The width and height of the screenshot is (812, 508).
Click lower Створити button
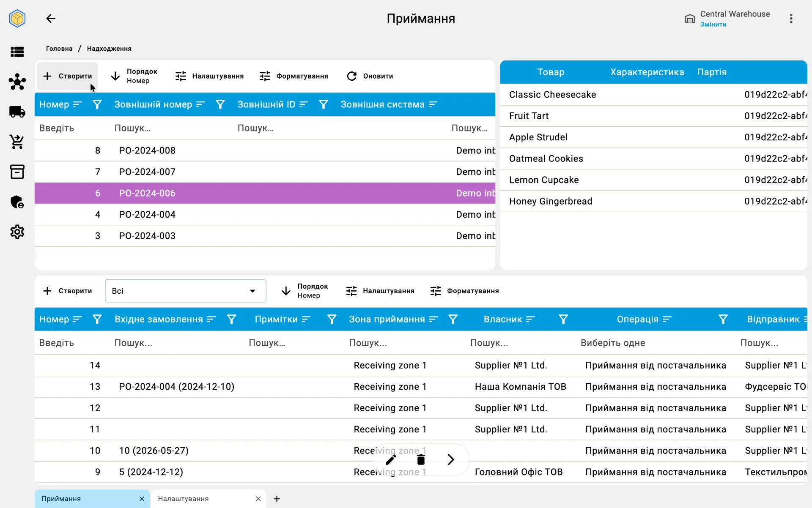(68, 291)
